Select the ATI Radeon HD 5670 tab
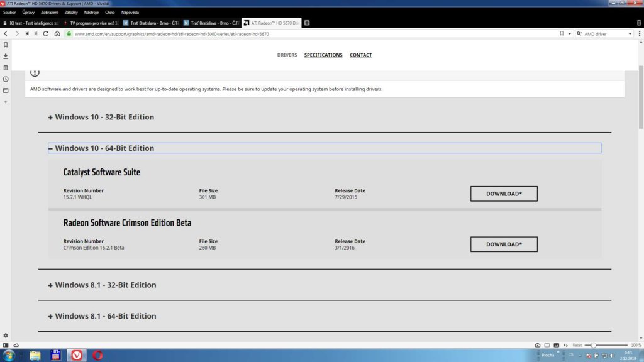This screenshot has width=644, height=362. tap(272, 23)
